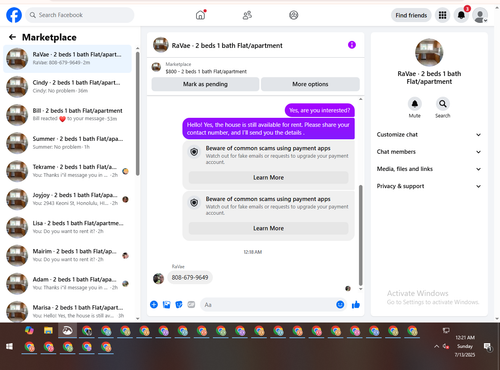
Task: Click first Learn More button
Action: point(268,178)
